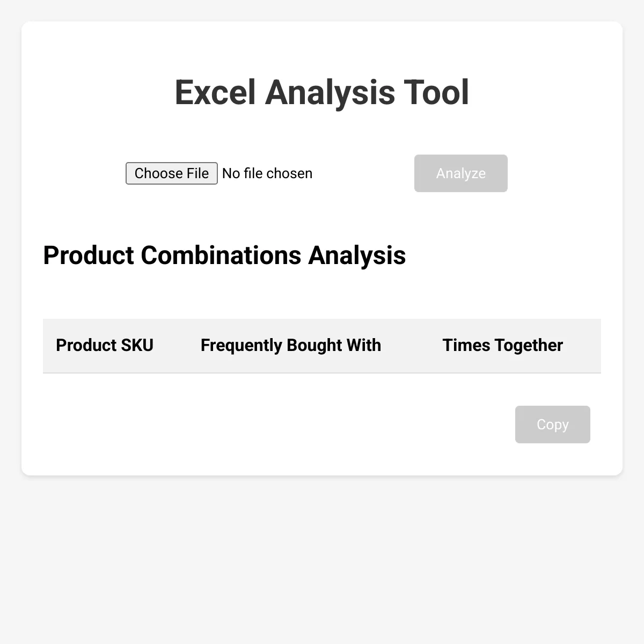Click the word "File" on the upload button
644x644 pixels.
click(x=198, y=173)
